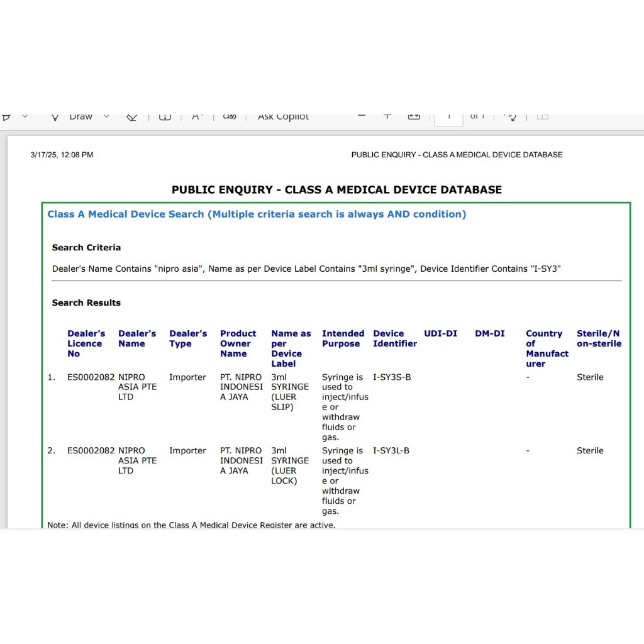Zoom in using the plus icon
The height and width of the screenshot is (644, 644).
[387, 116]
